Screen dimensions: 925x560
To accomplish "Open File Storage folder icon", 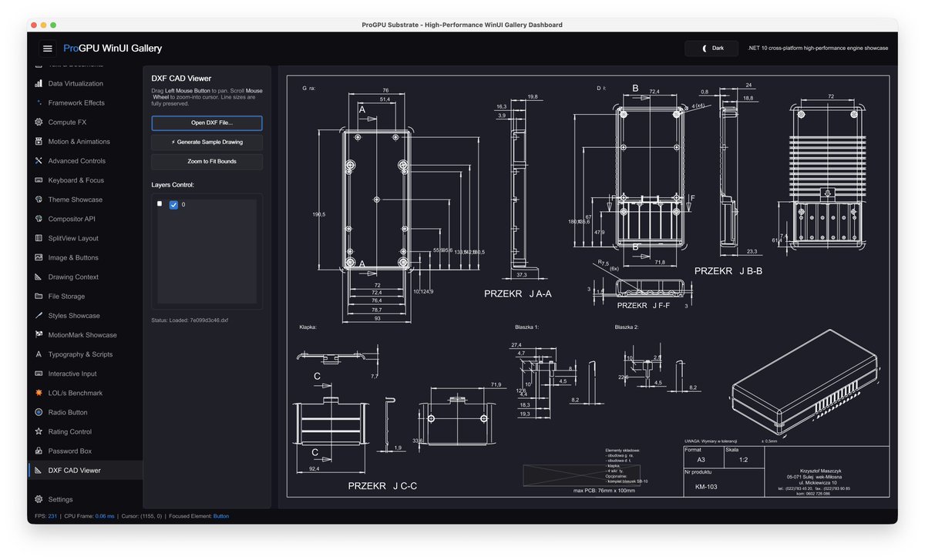I will coord(39,297).
